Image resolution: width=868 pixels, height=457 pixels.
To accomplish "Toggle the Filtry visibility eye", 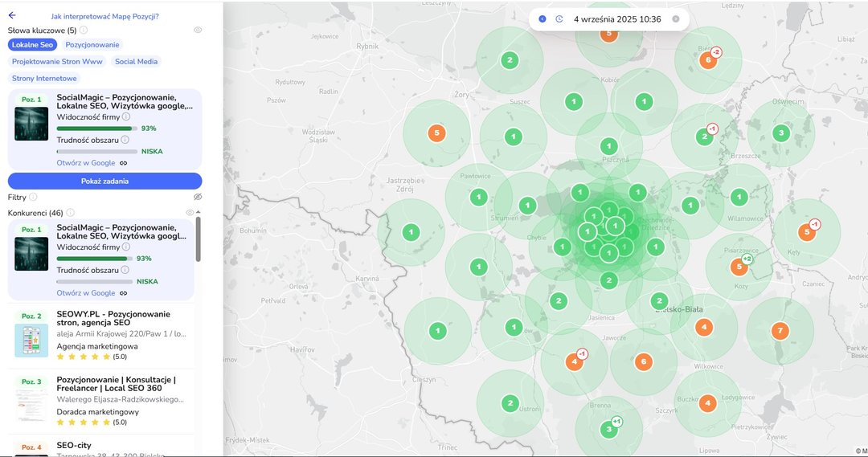I will pyautogui.click(x=198, y=197).
